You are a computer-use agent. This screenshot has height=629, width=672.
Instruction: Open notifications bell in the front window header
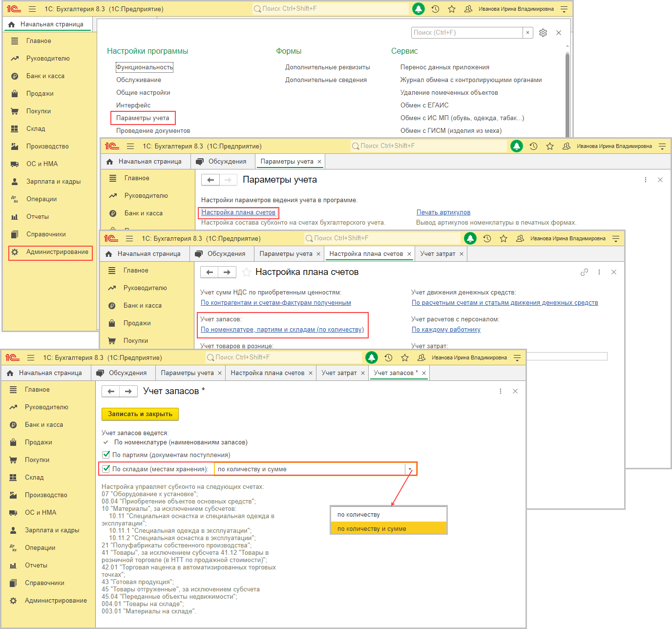(372, 357)
